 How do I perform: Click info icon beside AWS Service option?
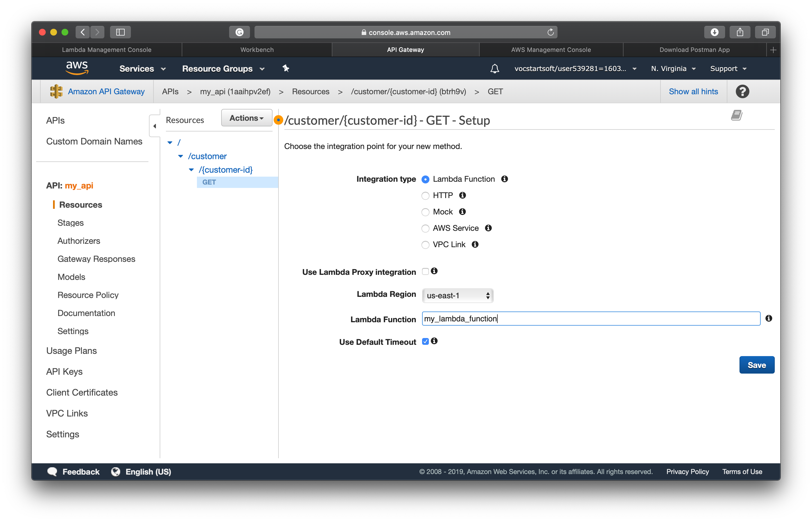[x=488, y=228]
